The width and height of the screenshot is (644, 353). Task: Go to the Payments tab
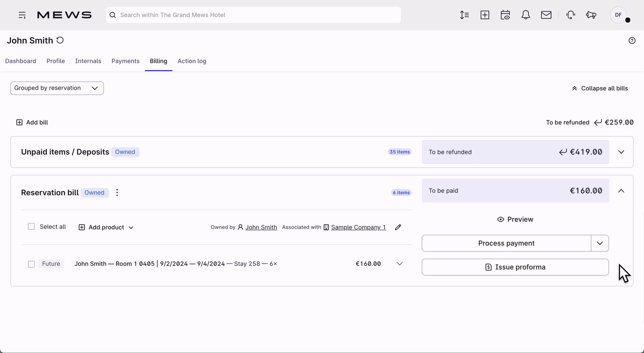click(x=126, y=61)
